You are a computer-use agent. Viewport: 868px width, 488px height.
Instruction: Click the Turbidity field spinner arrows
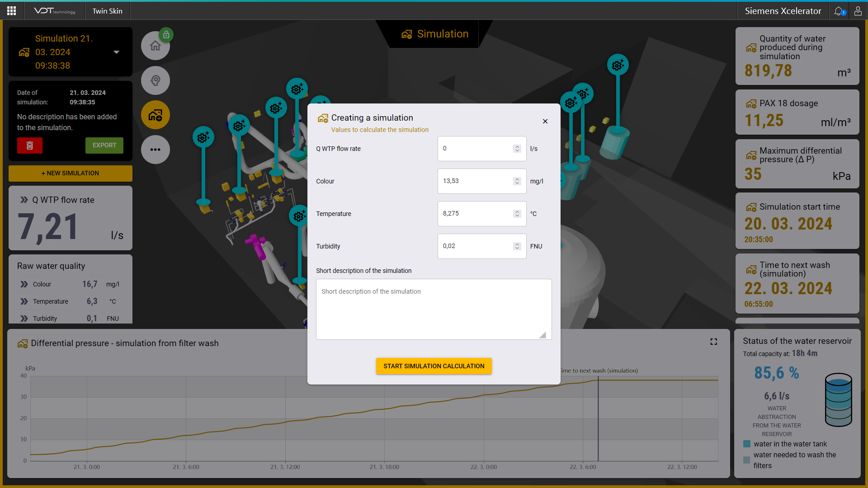[517, 246]
